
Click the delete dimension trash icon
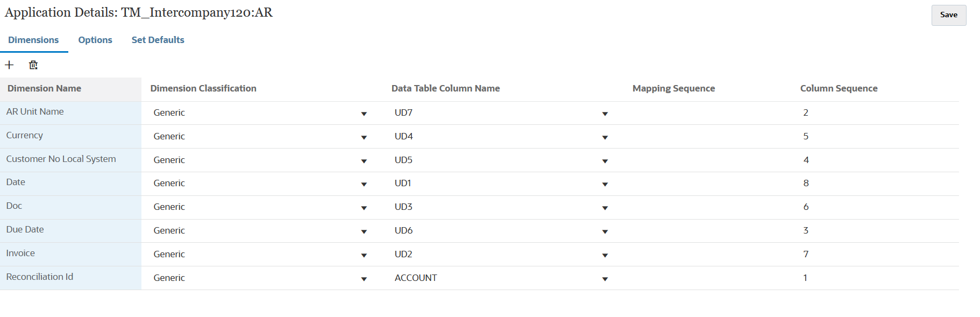33,65
